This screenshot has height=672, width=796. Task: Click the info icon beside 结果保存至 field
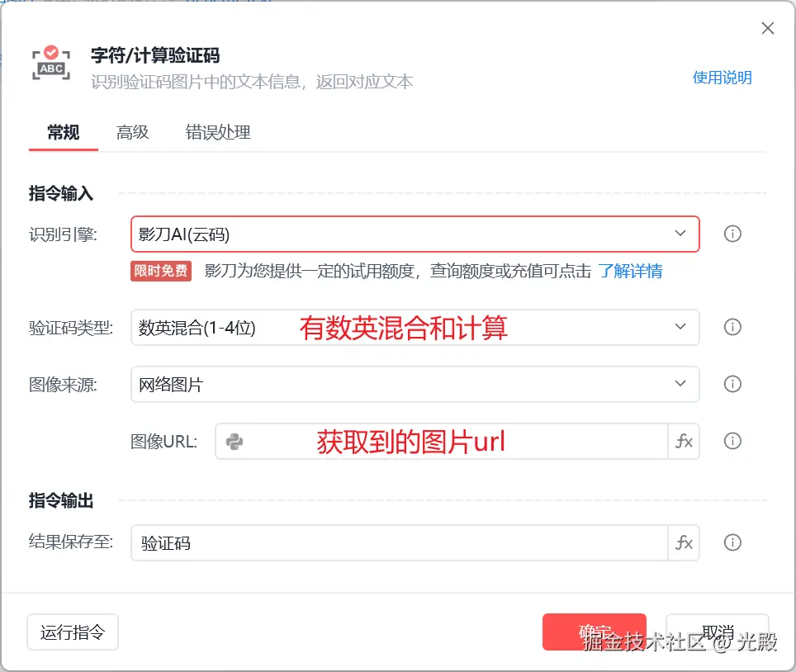coord(732,542)
